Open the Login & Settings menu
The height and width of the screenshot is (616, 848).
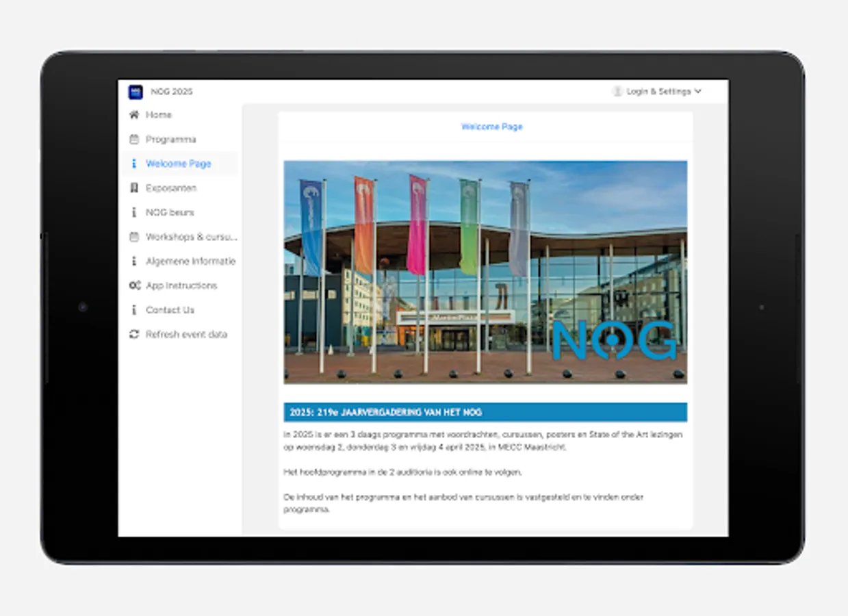tap(657, 91)
